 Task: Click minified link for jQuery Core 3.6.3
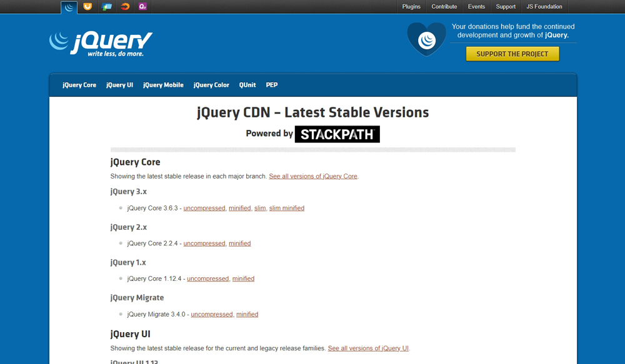(239, 208)
